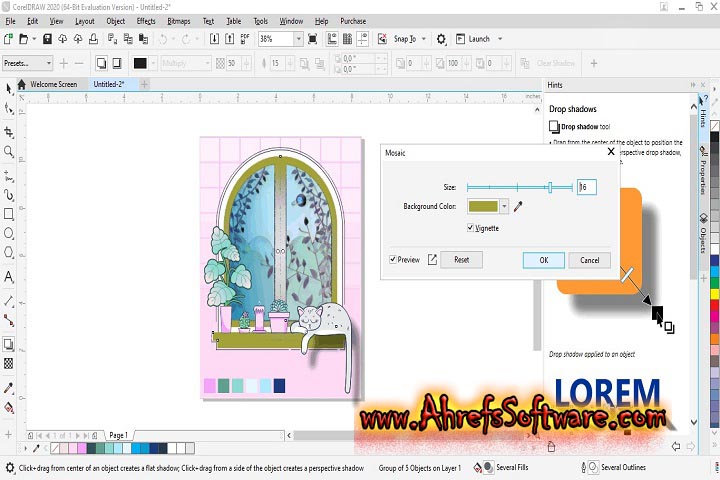Click the Export icon in toolbar

point(230,39)
